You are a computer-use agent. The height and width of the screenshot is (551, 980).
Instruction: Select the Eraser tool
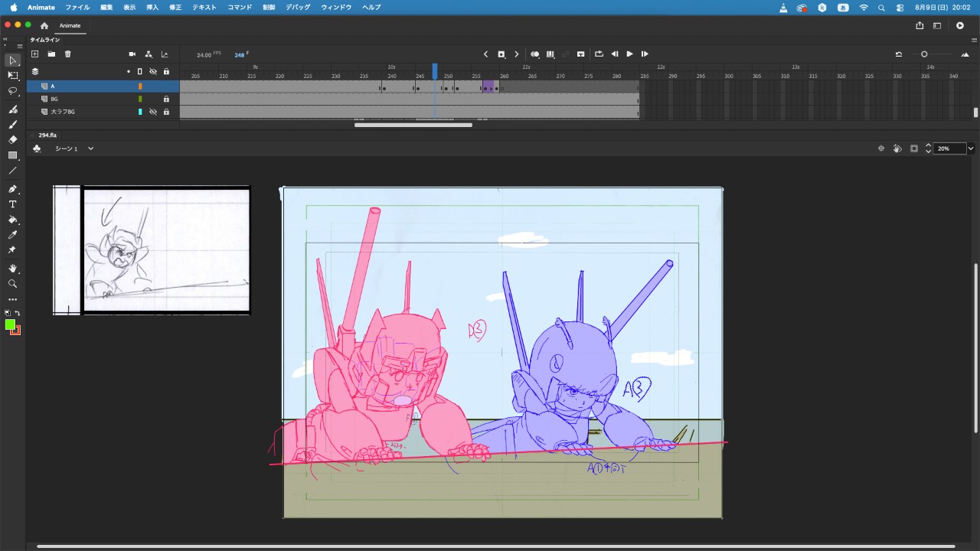tap(13, 140)
